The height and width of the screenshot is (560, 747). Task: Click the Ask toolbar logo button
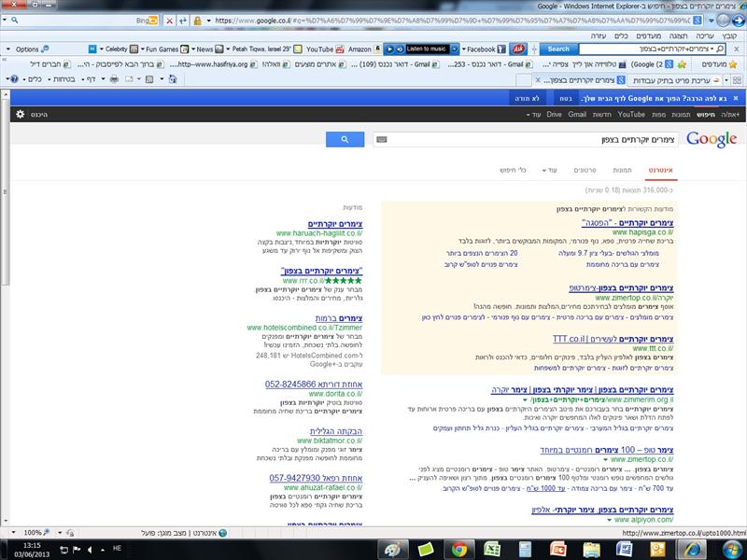(518, 49)
